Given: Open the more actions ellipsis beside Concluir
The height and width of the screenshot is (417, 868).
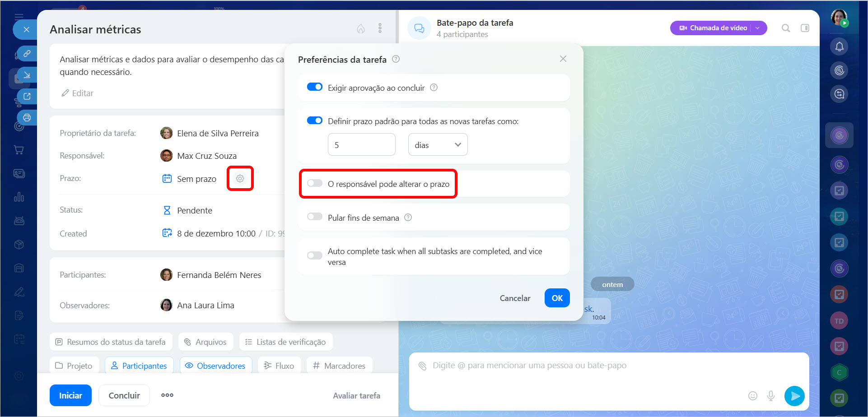Looking at the screenshot, I should tap(167, 395).
